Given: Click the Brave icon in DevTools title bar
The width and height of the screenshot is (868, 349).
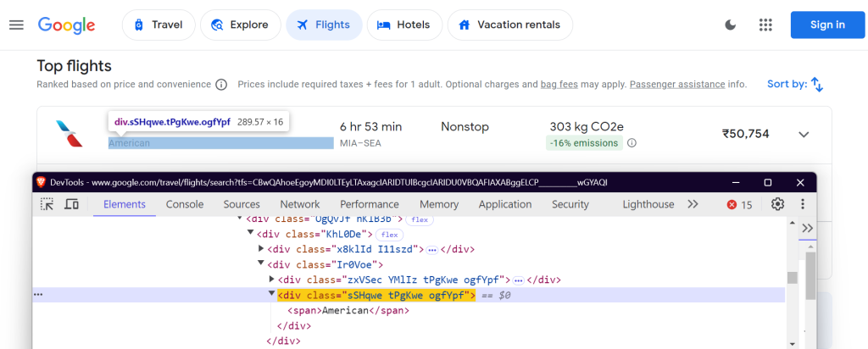Looking at the screenshot, I should click(41, 182).
